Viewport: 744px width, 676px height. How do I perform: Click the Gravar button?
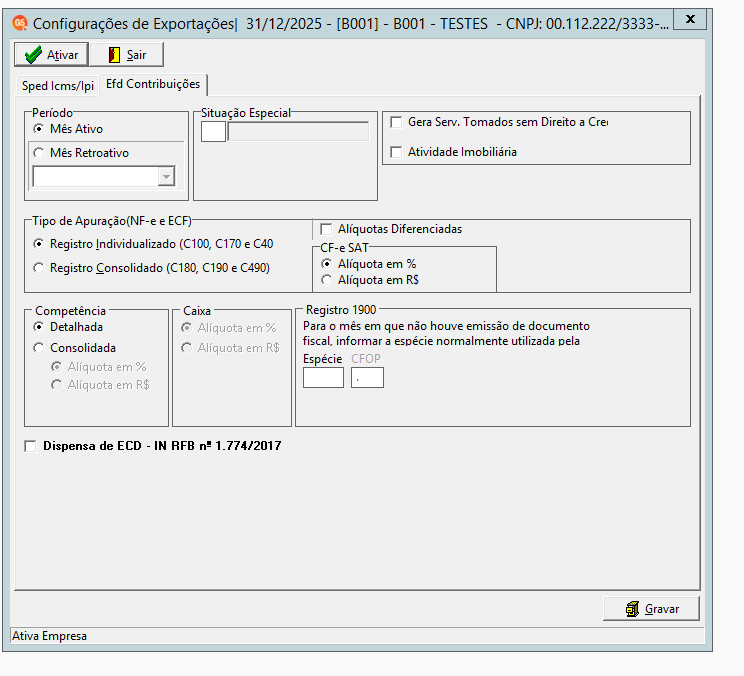[651, 609]
